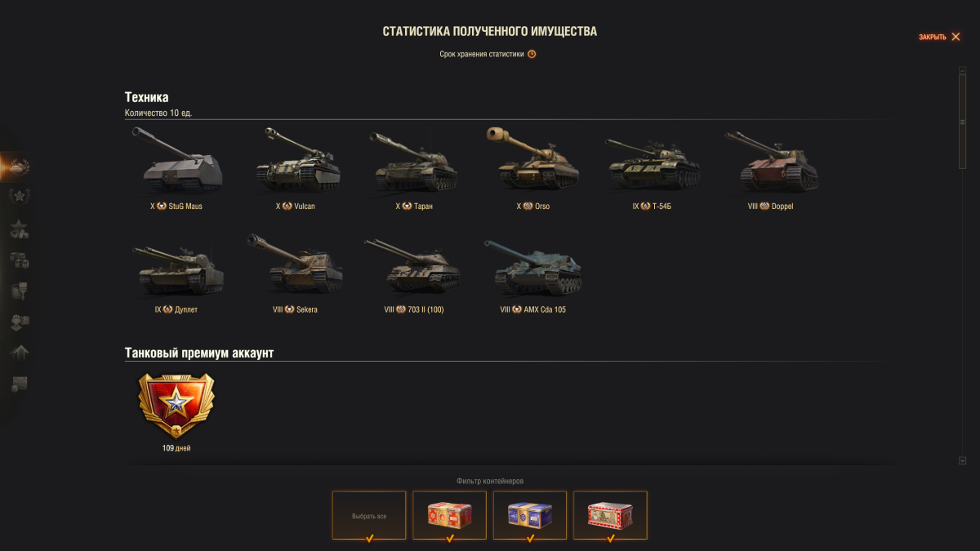Image resolution: width=980 pixels, height=551 pixels.
Task: Select the StuG Maus tank
Action: click(176, 168)
